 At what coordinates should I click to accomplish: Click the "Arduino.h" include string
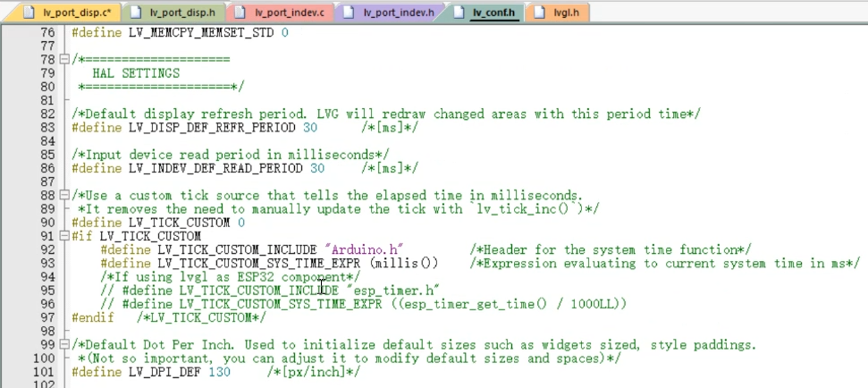point(364,249)
